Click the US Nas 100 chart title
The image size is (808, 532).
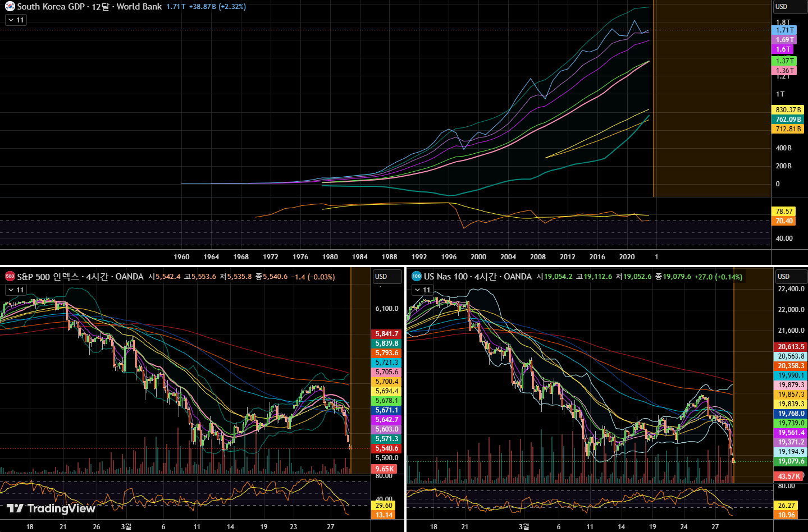tap(478, 276)
